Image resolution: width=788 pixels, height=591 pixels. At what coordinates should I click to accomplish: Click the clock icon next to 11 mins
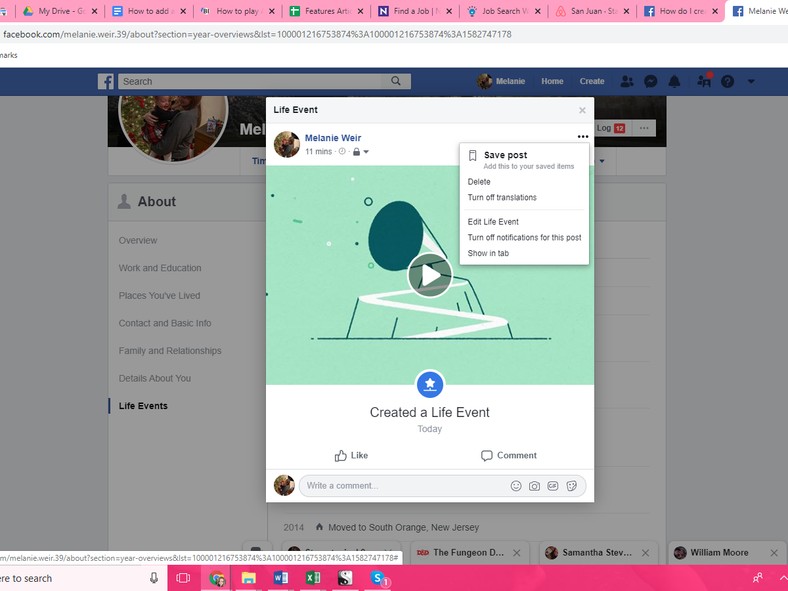[x=342, y=151]
